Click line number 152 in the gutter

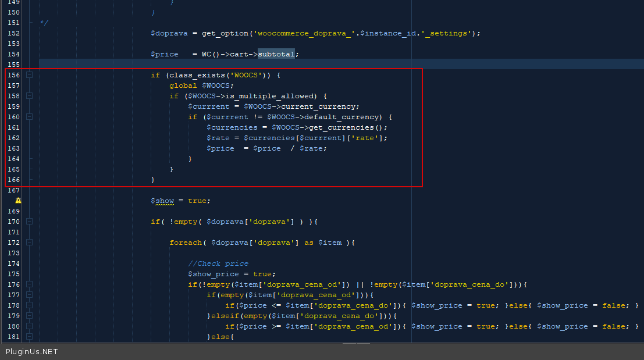pos(13,33)
